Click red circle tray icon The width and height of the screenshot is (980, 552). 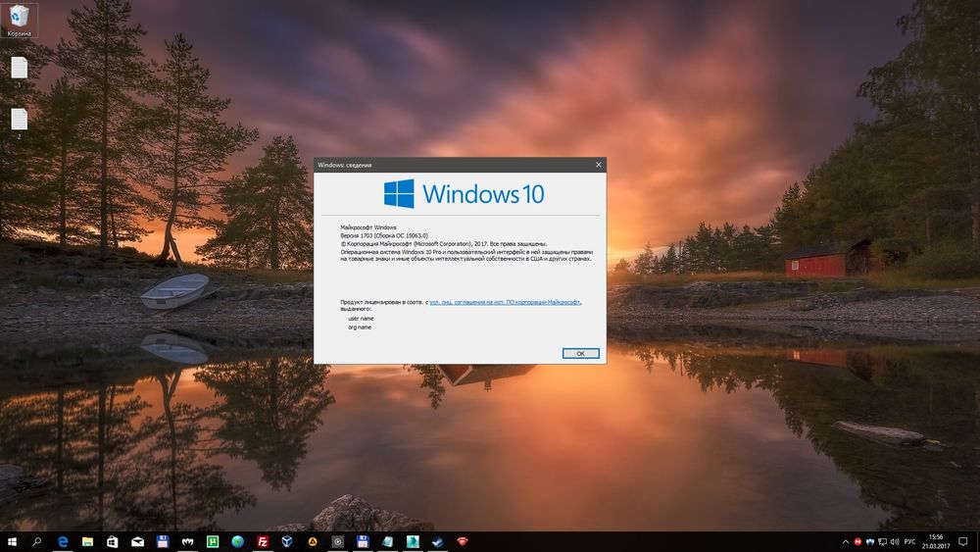click(x=857, y=542)
